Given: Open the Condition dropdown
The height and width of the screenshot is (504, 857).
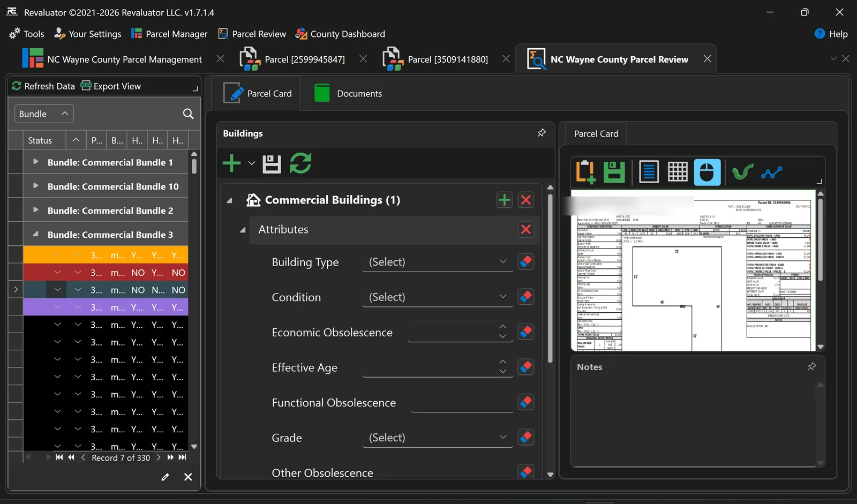Looking at the screenshot, I should [x=438, y=297].
